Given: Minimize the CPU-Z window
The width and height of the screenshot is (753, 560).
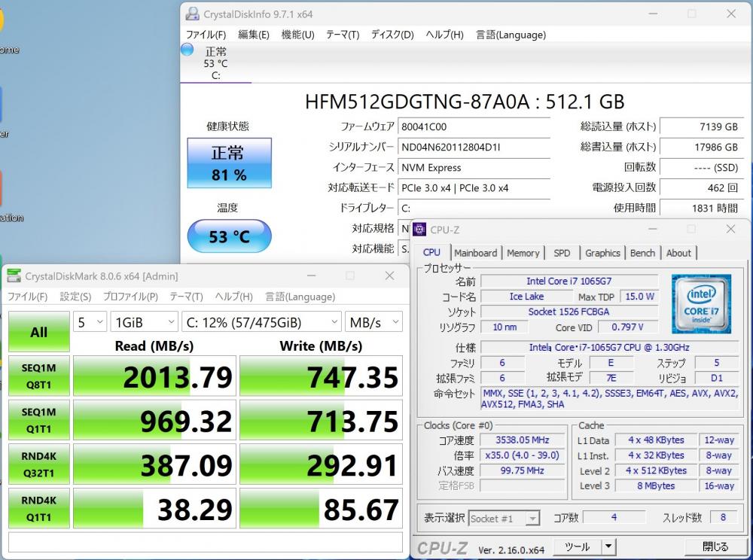Looking at the screenshot, I should click(652, 230).
